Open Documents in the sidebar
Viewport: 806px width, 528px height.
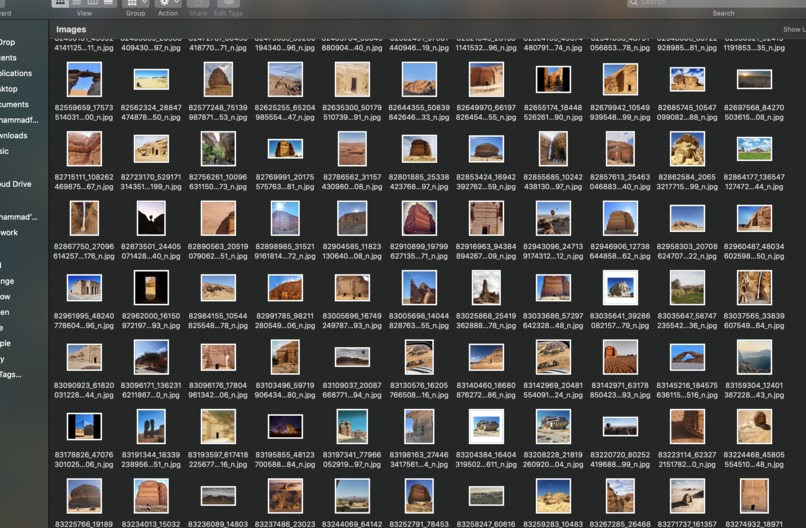(x=14, y=104)
